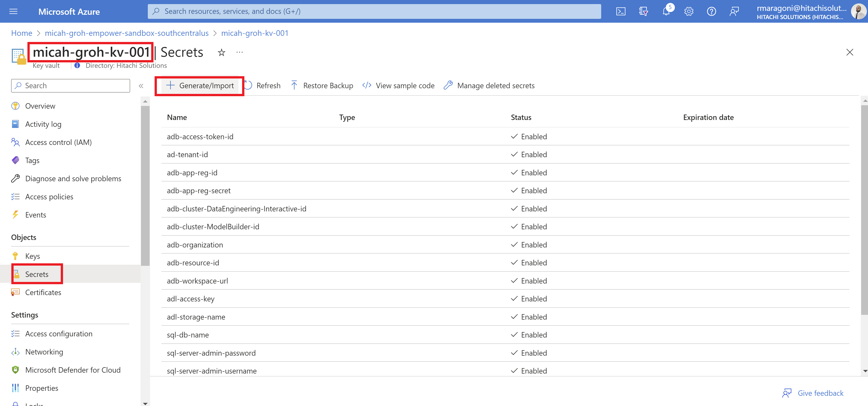Click Generate/Import secret button

200,86
